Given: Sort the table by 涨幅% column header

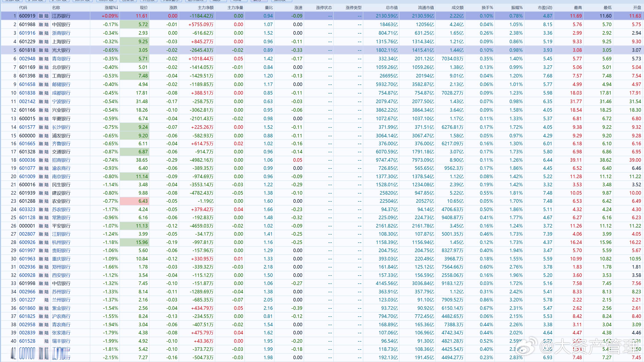Looking at the screenshot, I should click(x=111, y=8).
